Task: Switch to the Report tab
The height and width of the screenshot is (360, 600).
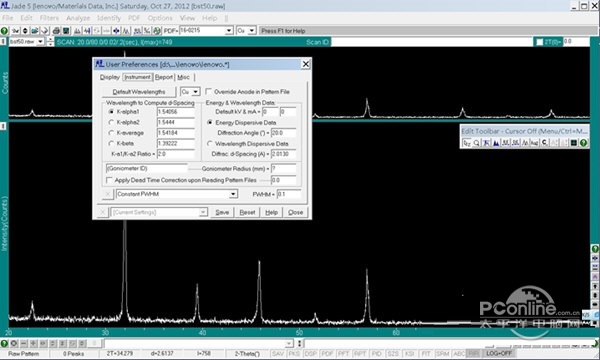Action: point(164,77)
